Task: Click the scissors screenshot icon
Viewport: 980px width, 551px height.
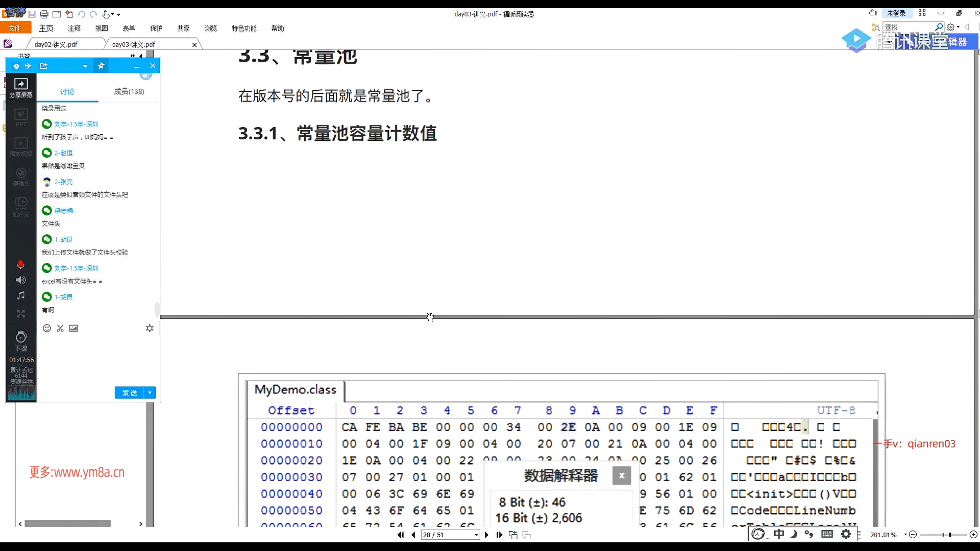Action: pyautogui.click(x=60, y=328)
